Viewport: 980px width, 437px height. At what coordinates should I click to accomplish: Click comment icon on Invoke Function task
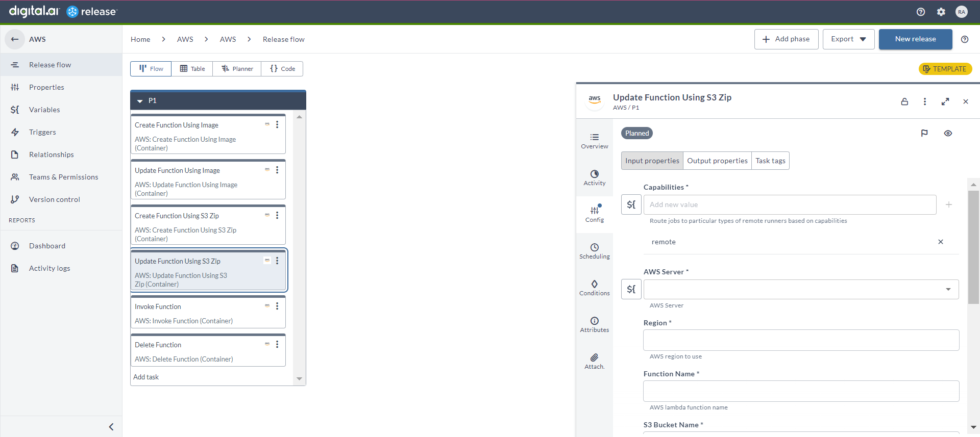pyautogui.click(x=267, y=306)
